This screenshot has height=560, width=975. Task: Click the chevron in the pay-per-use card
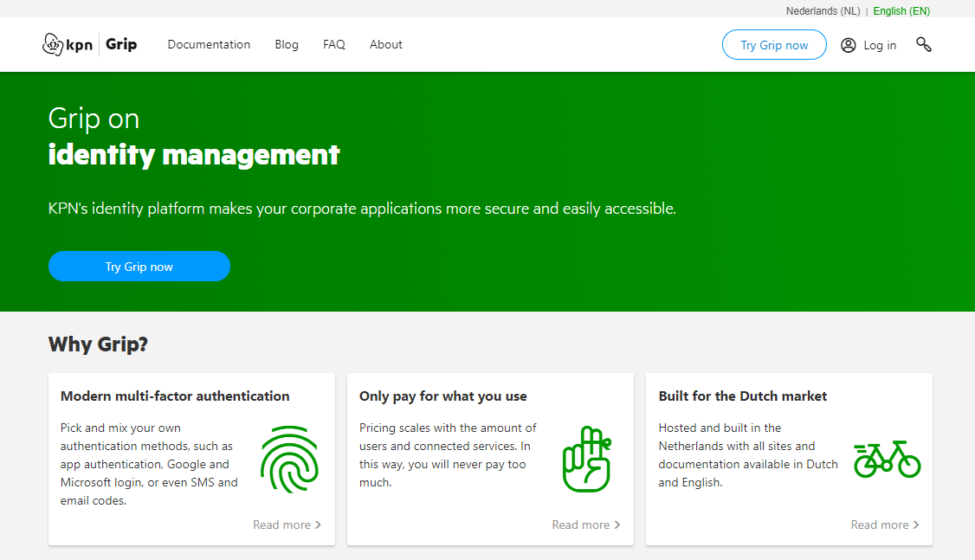(617, 525)
